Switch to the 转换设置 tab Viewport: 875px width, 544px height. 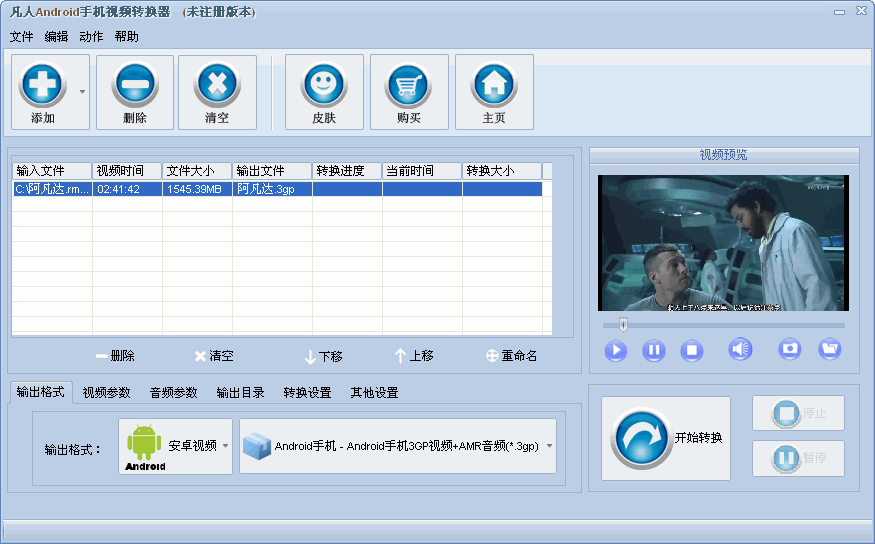(x=307, y=393)
